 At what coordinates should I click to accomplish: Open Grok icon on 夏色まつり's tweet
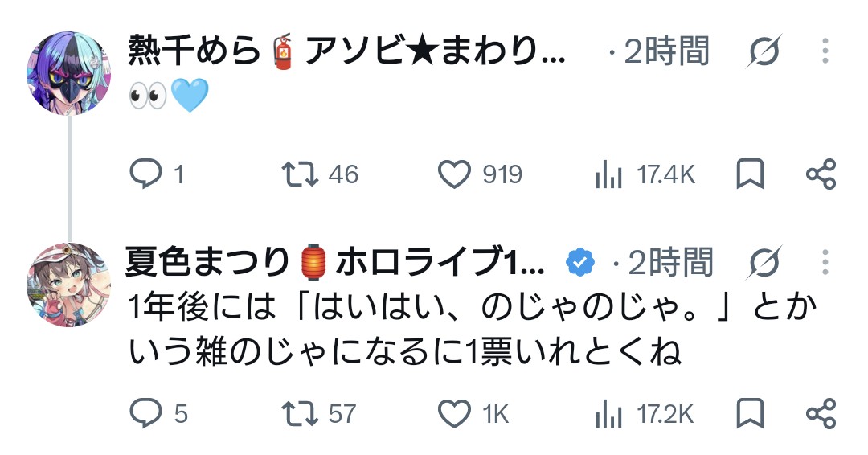[764, 262]
